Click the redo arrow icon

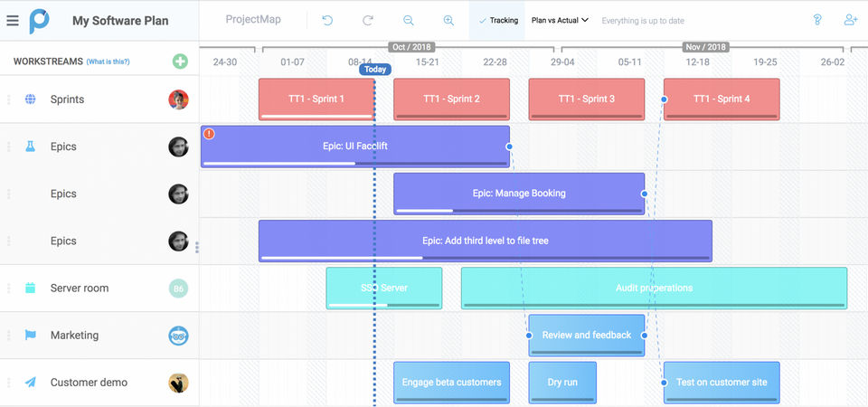tap(368, 20)
